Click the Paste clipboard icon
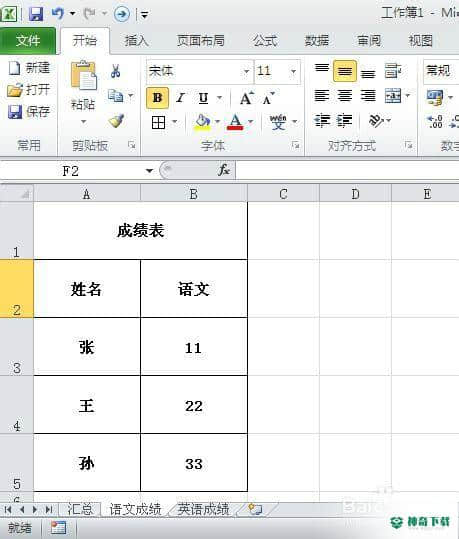Screen dimensions: 459x539 point(84,75)
